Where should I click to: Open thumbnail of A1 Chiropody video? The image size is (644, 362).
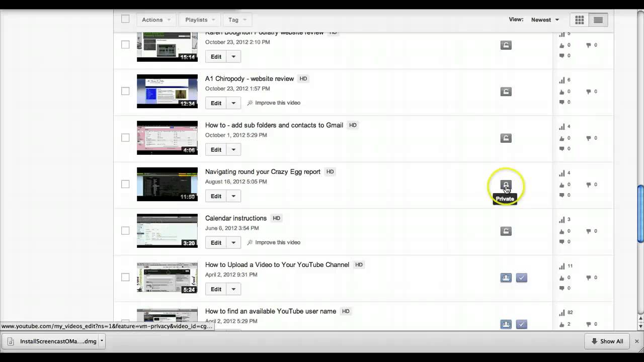pyautogui.click(x=167, y=91)
